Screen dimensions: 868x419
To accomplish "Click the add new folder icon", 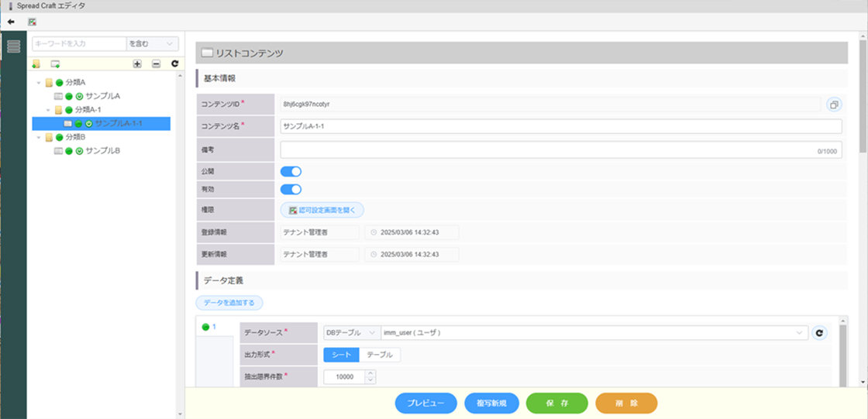I will click(x=36, y=64).
